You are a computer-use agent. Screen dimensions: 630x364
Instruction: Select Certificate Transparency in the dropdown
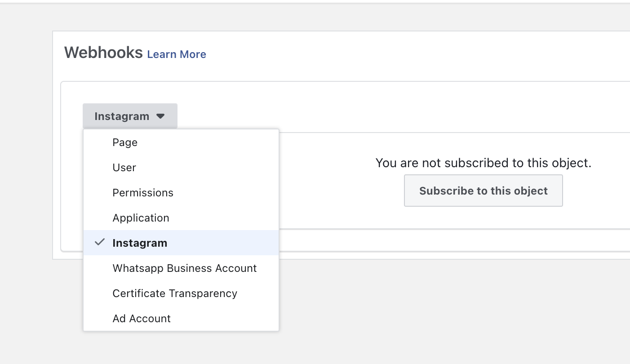pyautogui.click(x=175, y=293)
